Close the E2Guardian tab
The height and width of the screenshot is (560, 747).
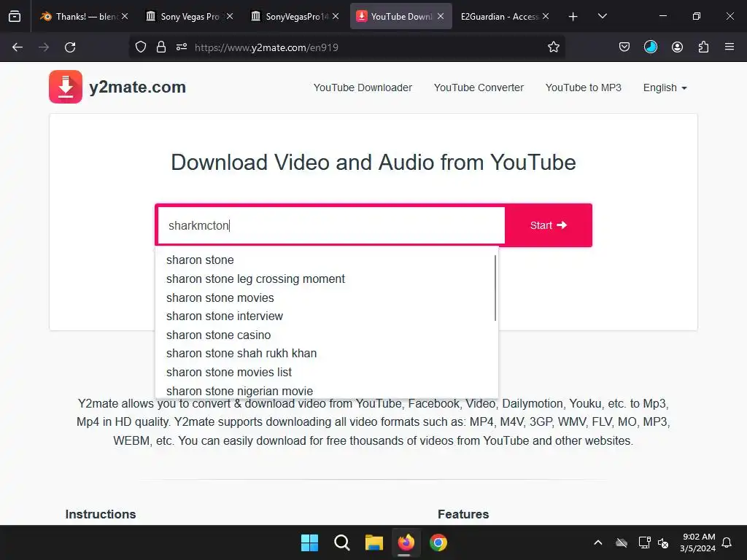(546, 16)
